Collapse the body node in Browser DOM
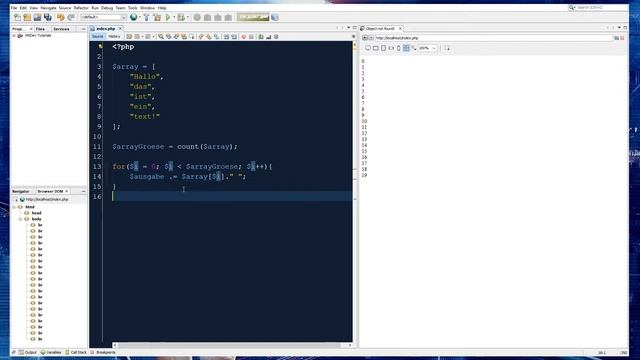 20,219
